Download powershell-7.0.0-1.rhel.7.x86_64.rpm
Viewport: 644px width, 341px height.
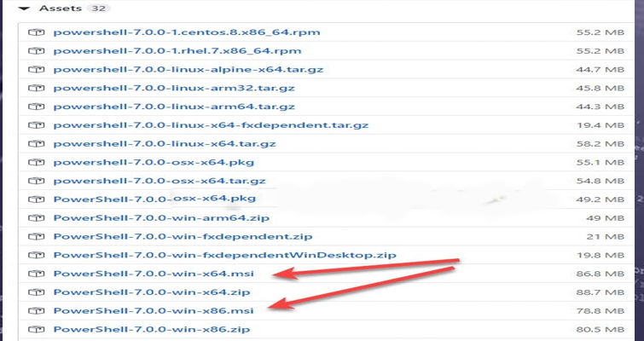pos(177,51)
